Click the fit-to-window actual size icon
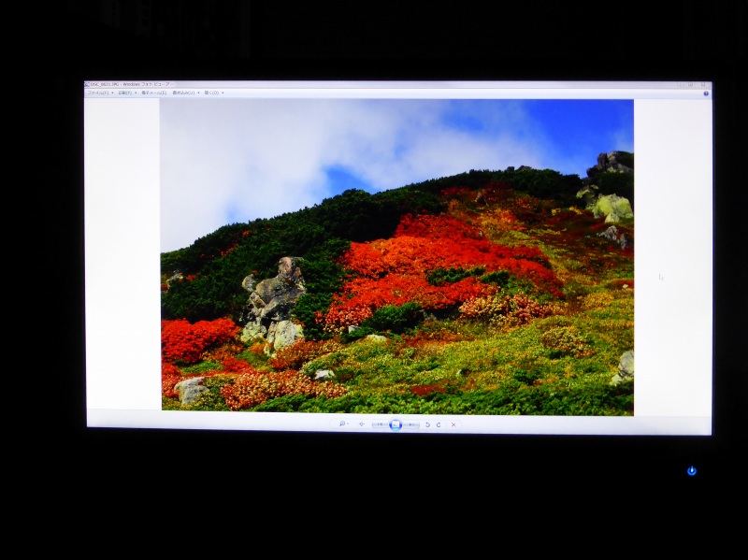748x560 pixels. coord(362,424)
